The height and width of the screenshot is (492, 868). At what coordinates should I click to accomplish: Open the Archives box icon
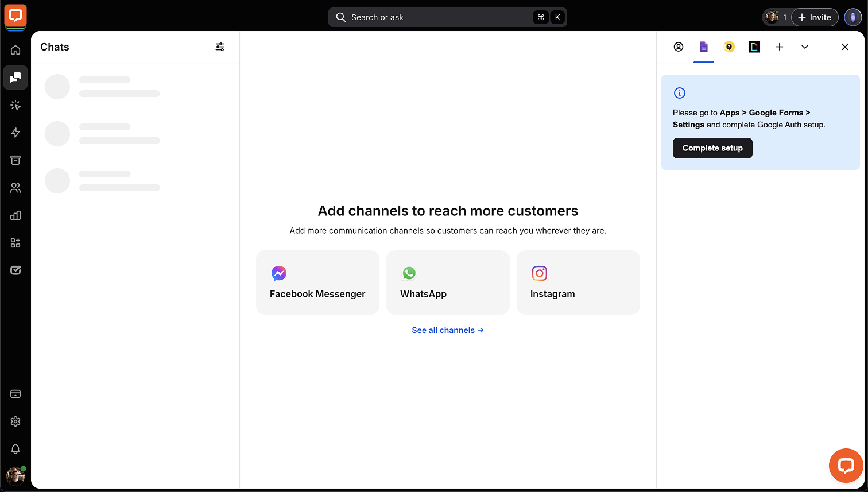15,160
